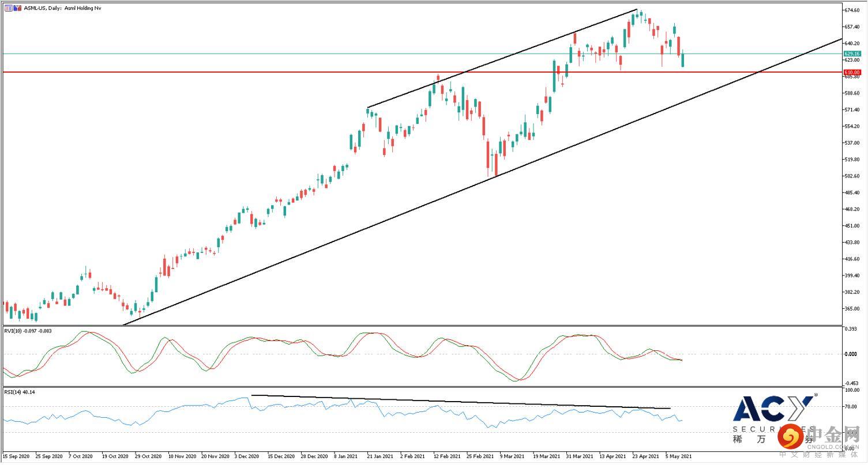The height and width of the screenshot is (465, 868).
Task: Click the 451.00 price axis label
Action: pyautogui.click(x=852, y=226)
